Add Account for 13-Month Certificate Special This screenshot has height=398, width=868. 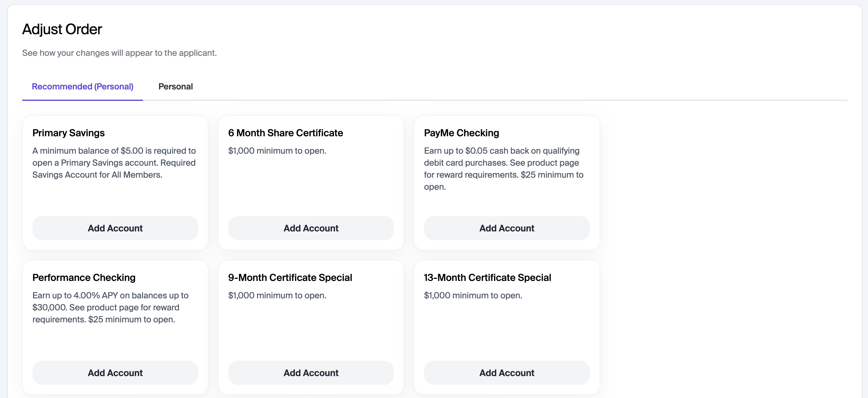(506, 372)
